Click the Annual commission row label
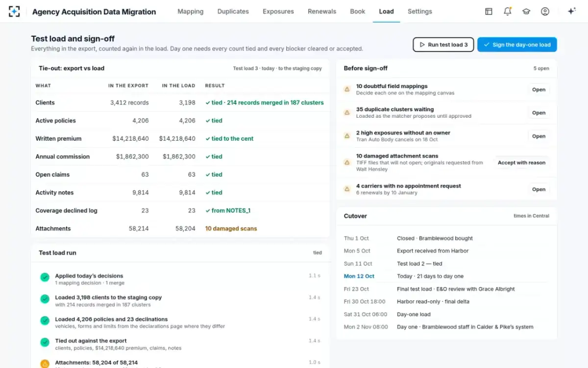The image size is (588, 368). pyautogui.click(x=63, y=157)
